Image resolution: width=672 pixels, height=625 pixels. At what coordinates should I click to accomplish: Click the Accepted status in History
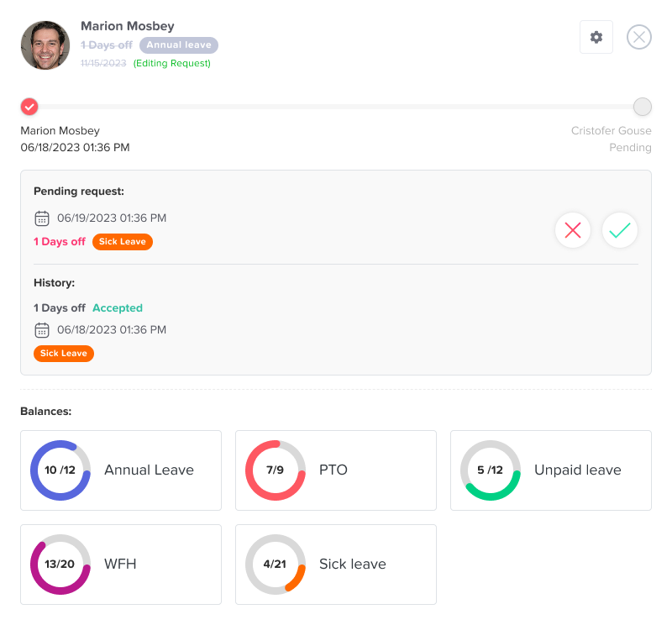click(118, 308)
